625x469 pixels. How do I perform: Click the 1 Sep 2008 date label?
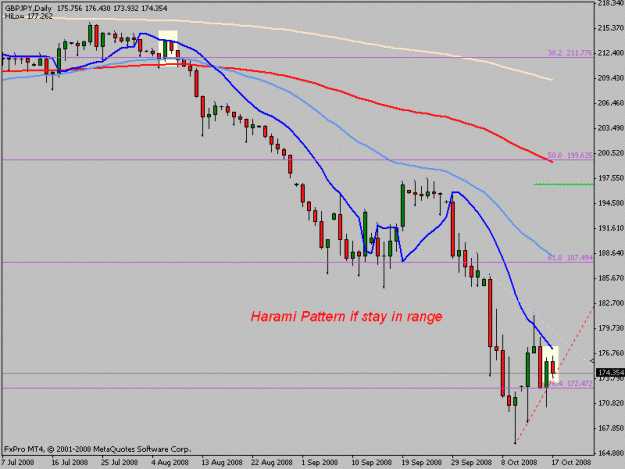click(320, 463)
